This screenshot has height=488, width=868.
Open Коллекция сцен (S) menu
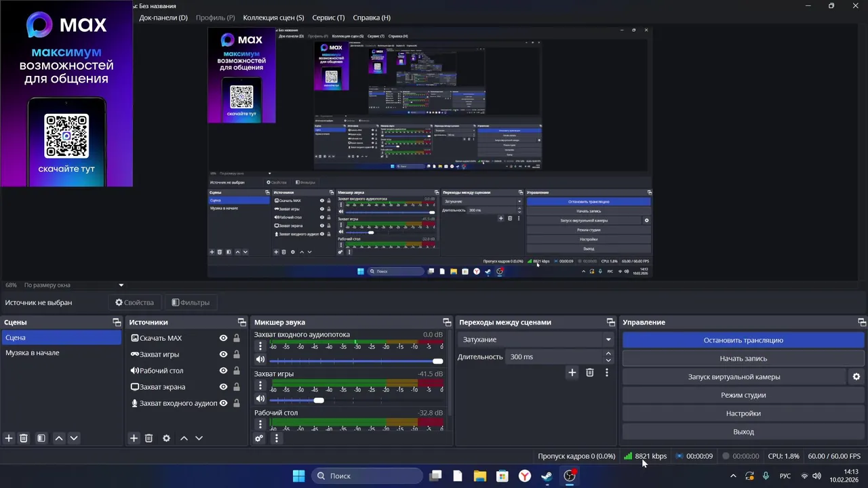[x=273, y=18]
